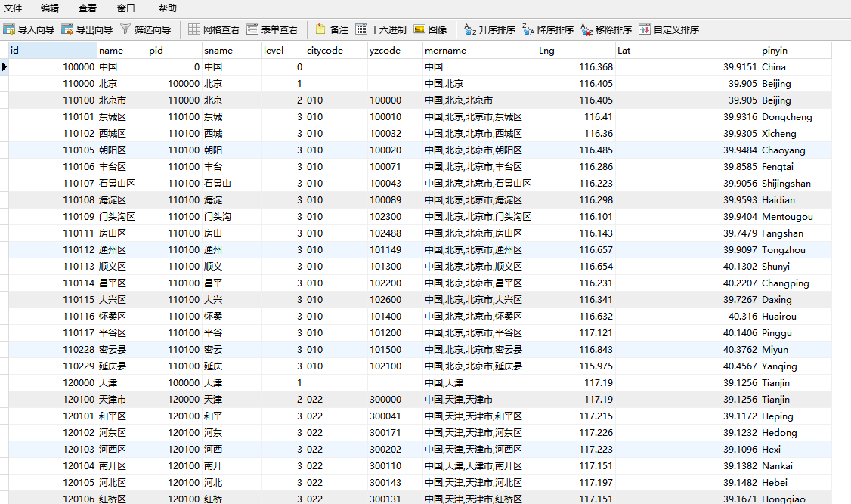Open the 十六进制 hex viewer
This screenshot has height=504, width=851.
[380, 29]
